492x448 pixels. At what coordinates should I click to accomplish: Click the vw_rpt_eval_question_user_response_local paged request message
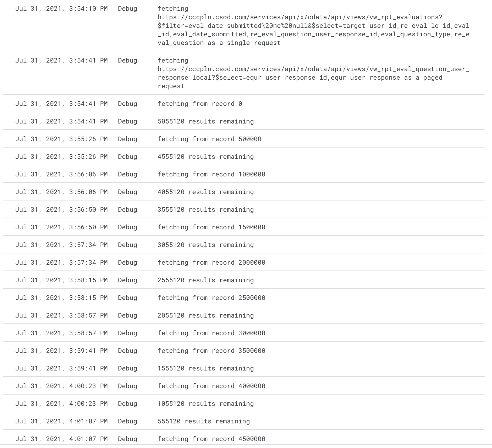pyautogui.click(x=313, y=73)
